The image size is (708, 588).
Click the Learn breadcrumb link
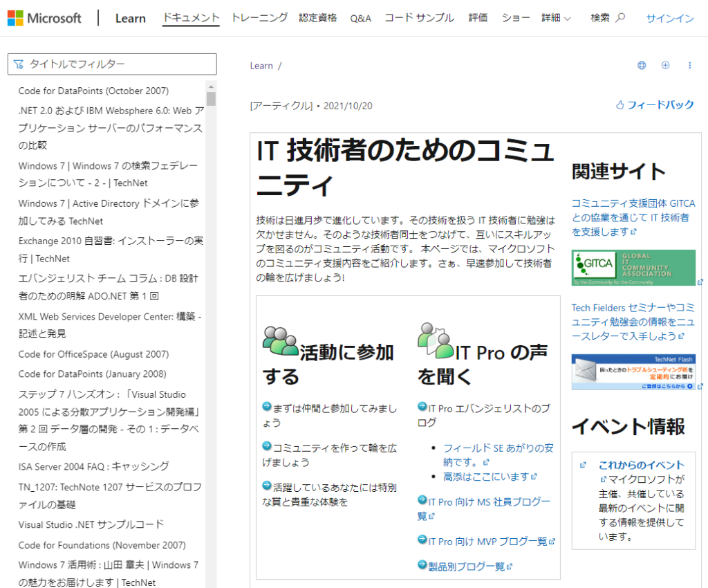[261, 66]
